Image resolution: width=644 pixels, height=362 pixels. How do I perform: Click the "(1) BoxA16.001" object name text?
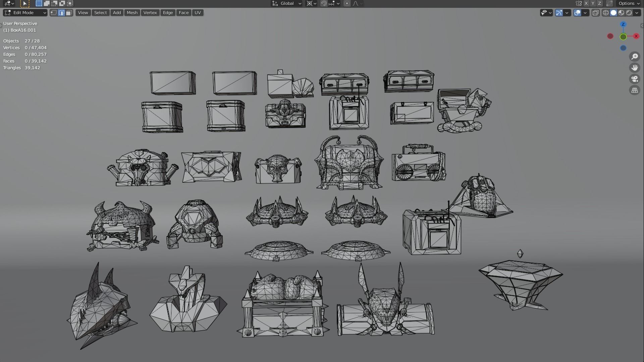coord(19,30)
